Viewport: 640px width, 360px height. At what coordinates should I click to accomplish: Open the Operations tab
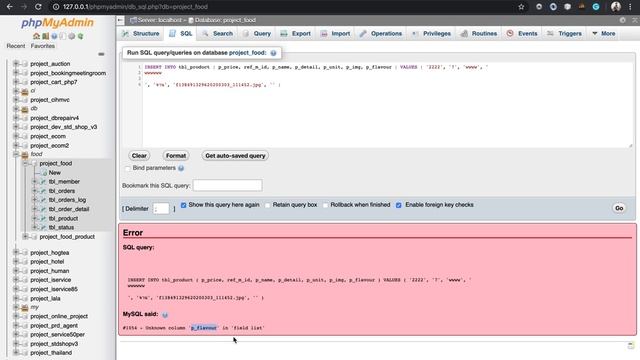pyautogui.click(x=381, y=33)
